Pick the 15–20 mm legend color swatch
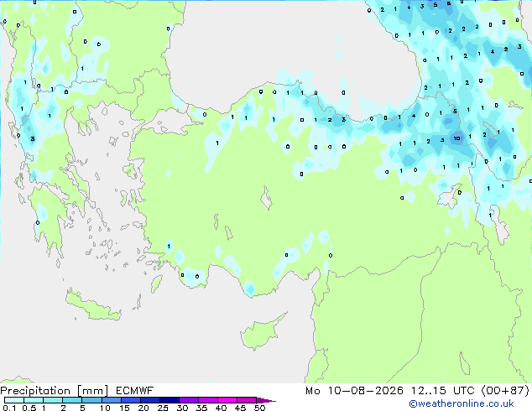The image size is (532, 411). (x=130, y=400)
